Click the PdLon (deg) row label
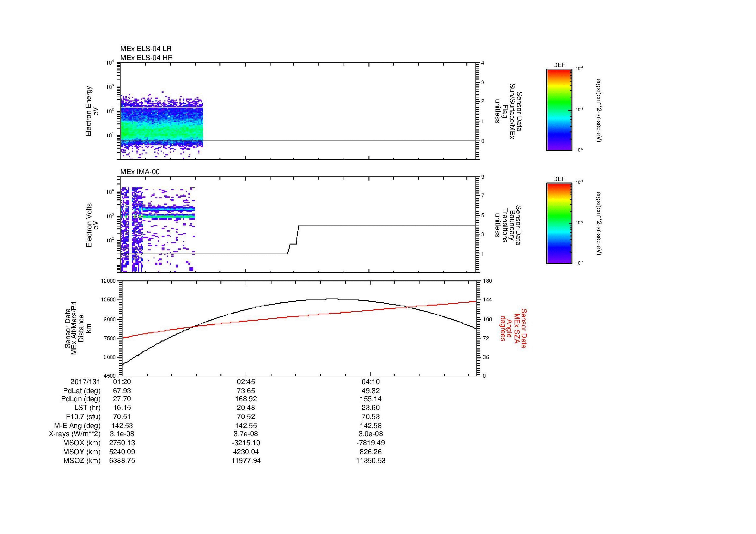Image resolution: width=756 pixels, height=534 pixels. point(81,399)
